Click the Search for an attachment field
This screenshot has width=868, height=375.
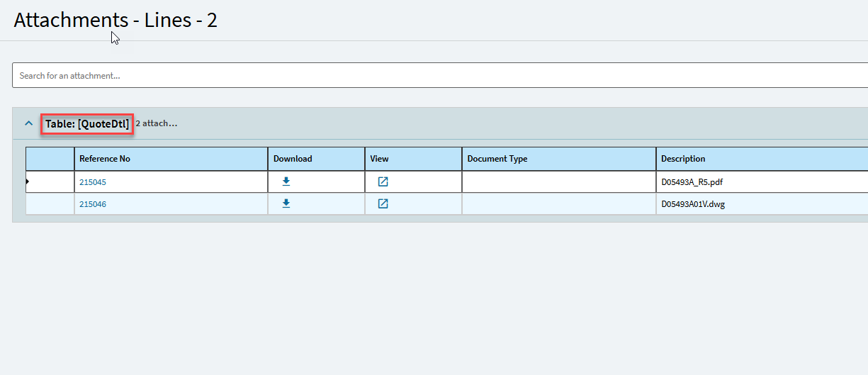(440, 75)
